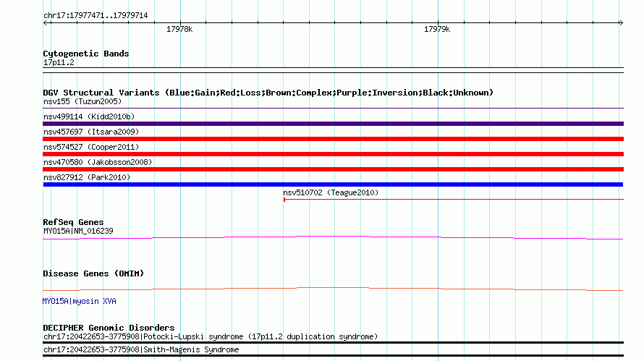The width and height of the screenshot is (644, 361).
Task: Click the thick purple nsv499114 inversion bar
Action: coord(333,124)
